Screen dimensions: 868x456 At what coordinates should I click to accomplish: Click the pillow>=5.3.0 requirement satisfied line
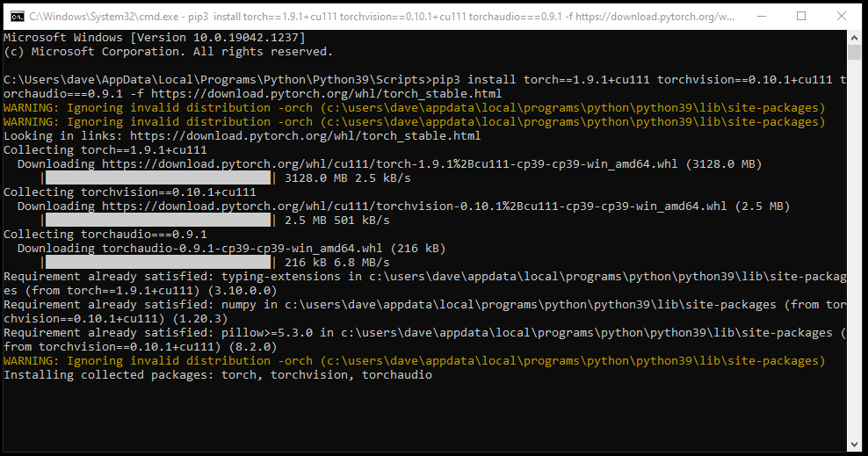click(424, 340)
